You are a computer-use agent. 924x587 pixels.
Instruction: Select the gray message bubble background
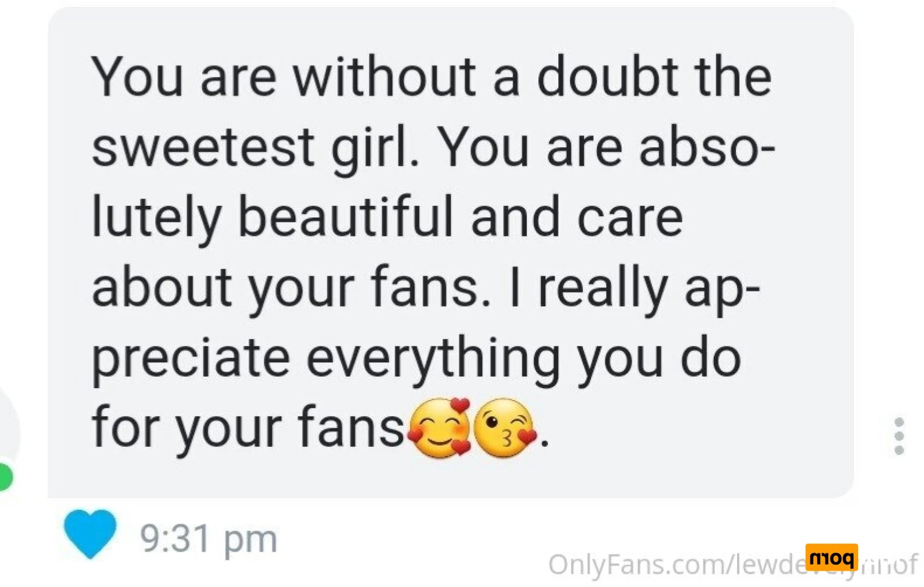coord(451,252)
